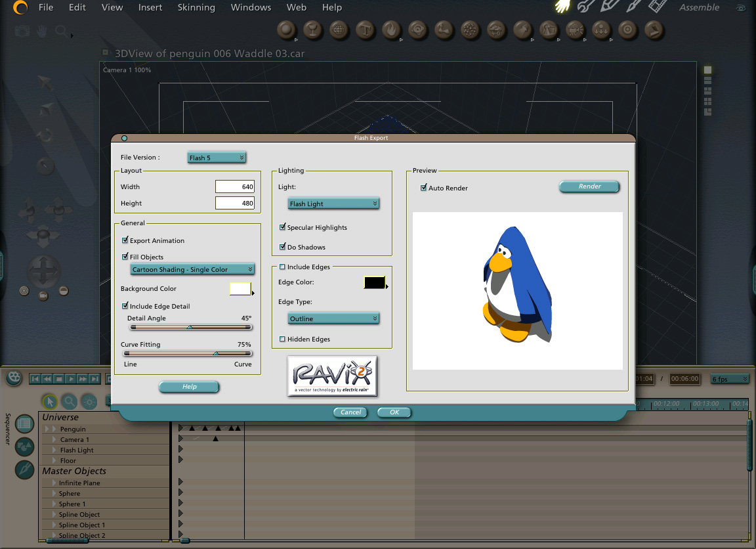This screenshot has width=756, height=549.
Task: Select the wrench Model room icon
Action: coord(586,7)
